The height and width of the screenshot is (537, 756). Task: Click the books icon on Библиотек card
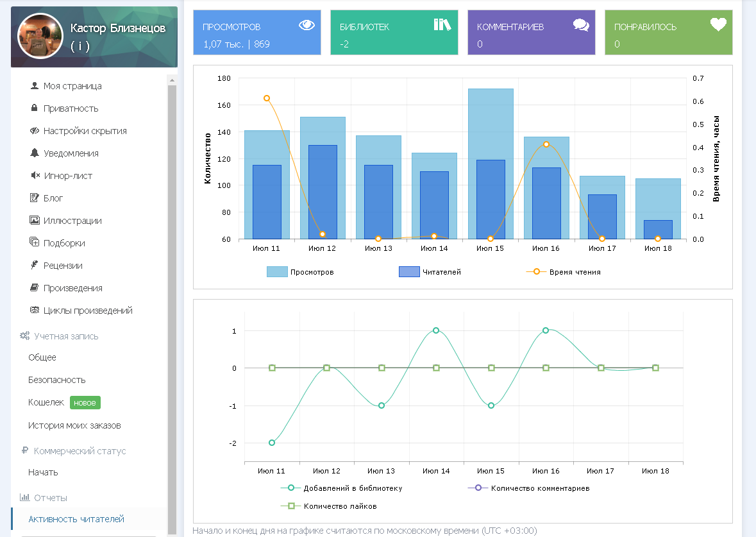point(442,25)
